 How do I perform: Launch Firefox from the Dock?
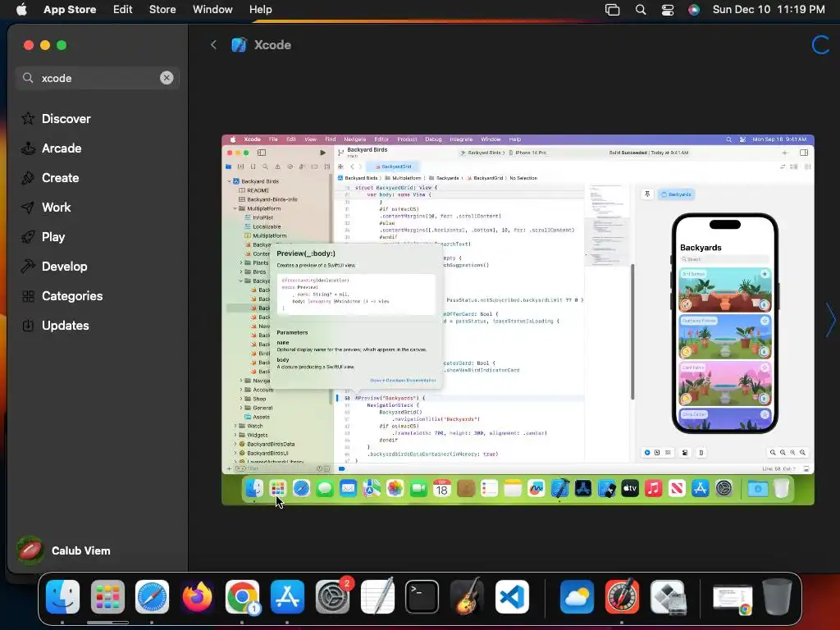[x=197, y=596]
